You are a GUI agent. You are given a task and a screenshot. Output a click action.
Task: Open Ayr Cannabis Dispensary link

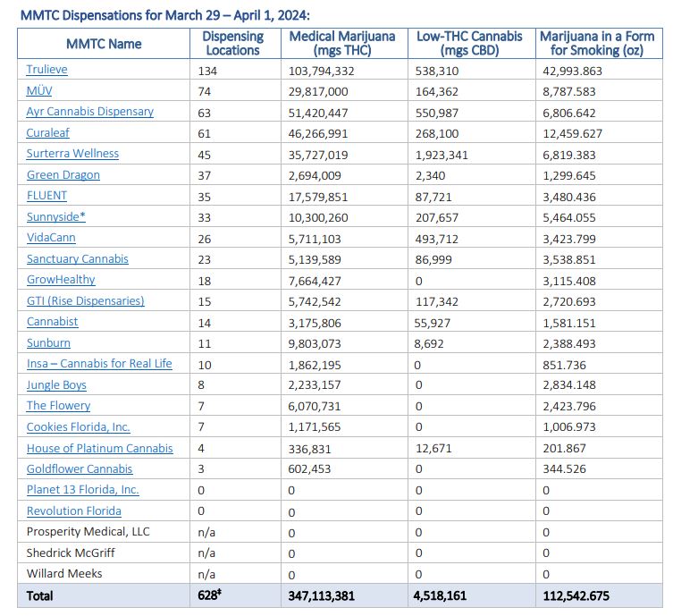[90, 112]
